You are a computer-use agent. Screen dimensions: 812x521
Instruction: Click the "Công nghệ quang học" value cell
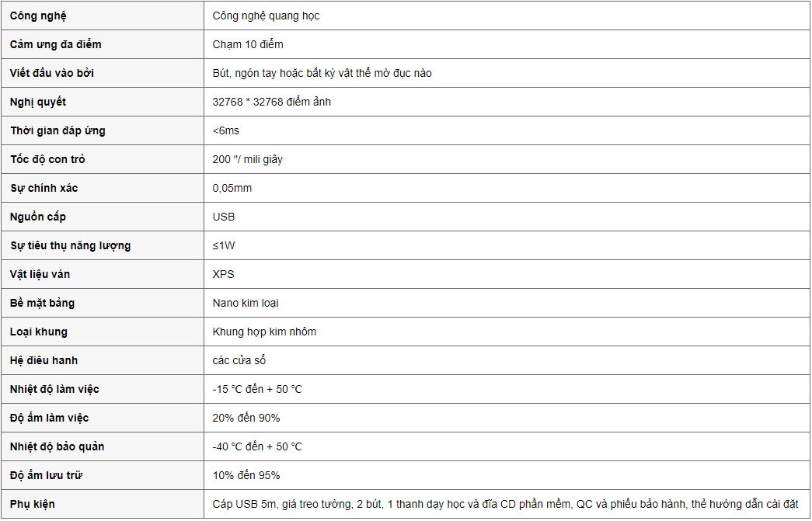pyautogui.click(x=266, y=16)
